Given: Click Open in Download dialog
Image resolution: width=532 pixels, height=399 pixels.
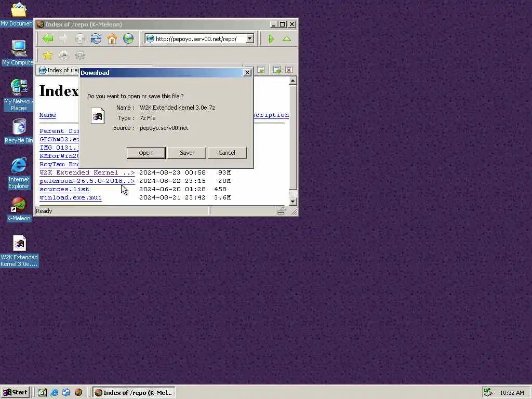Looking at the screenshot, I should point(146,153).
